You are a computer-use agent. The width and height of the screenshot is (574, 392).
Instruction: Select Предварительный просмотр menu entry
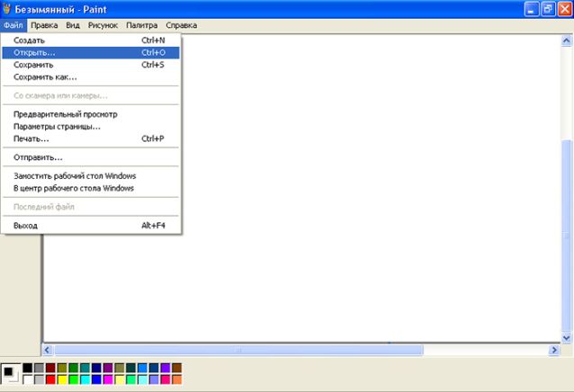point(91,114)
